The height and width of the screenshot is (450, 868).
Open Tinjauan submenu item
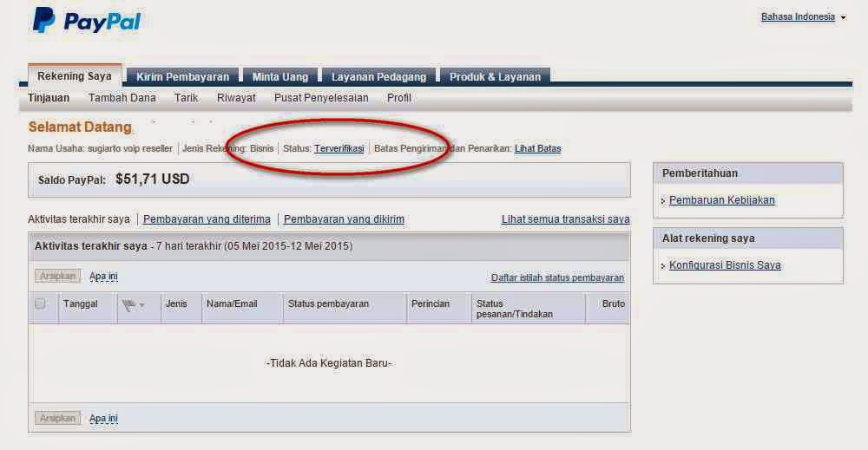coord(49,98)
